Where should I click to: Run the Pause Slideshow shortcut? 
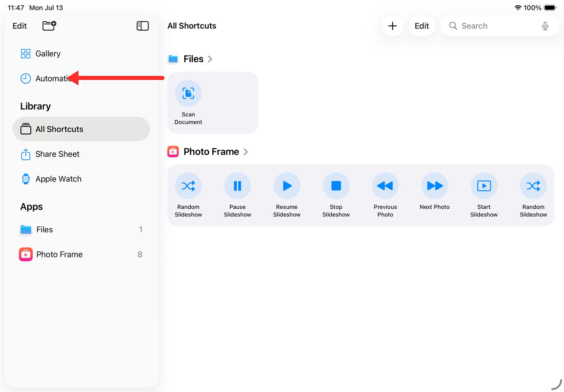tap(238, 195)
